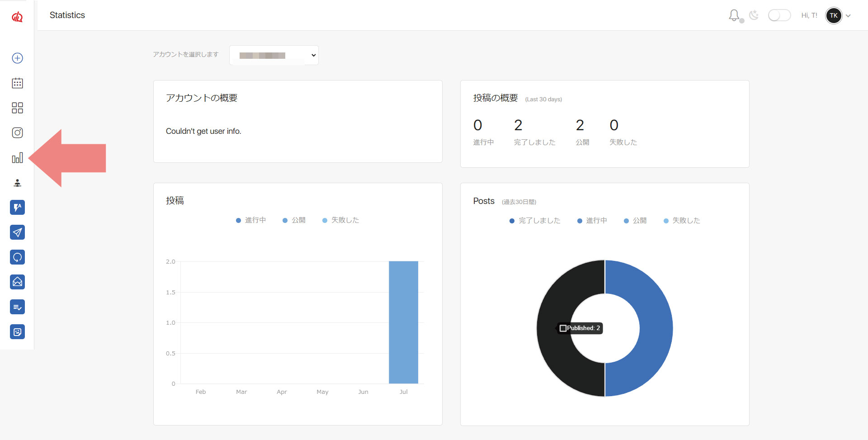Click the circular refresh icon in sidebar
Screen dimensions: 868x440
click(x=17, y=257)
